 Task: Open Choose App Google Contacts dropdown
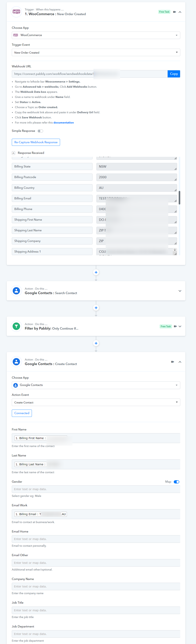pyautogui.click(x=96, y=385)
